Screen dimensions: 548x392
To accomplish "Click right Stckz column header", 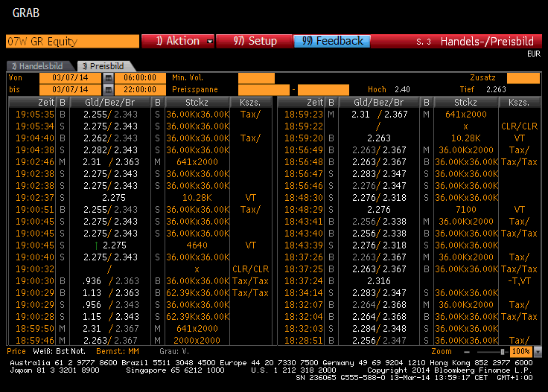I will pos(466,103).
